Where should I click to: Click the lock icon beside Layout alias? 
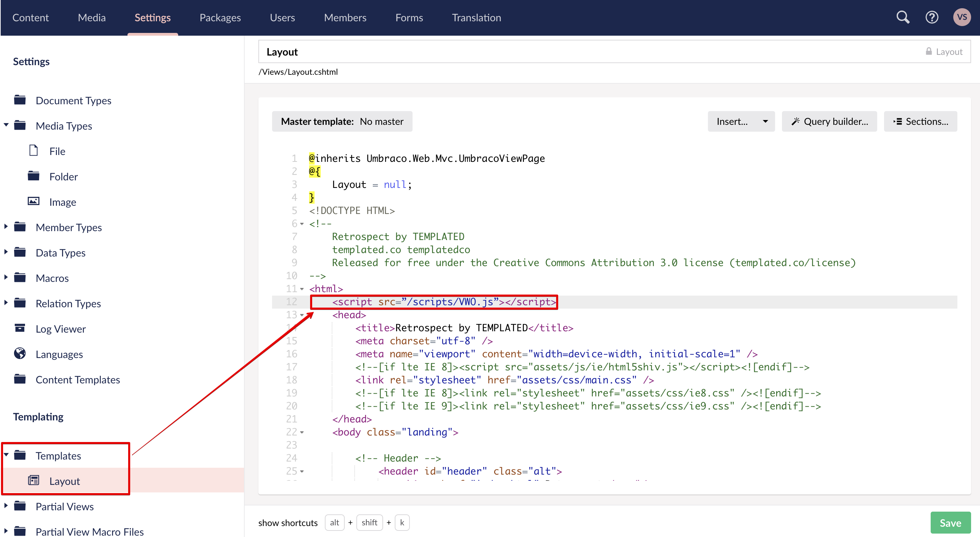click(929, 51)
